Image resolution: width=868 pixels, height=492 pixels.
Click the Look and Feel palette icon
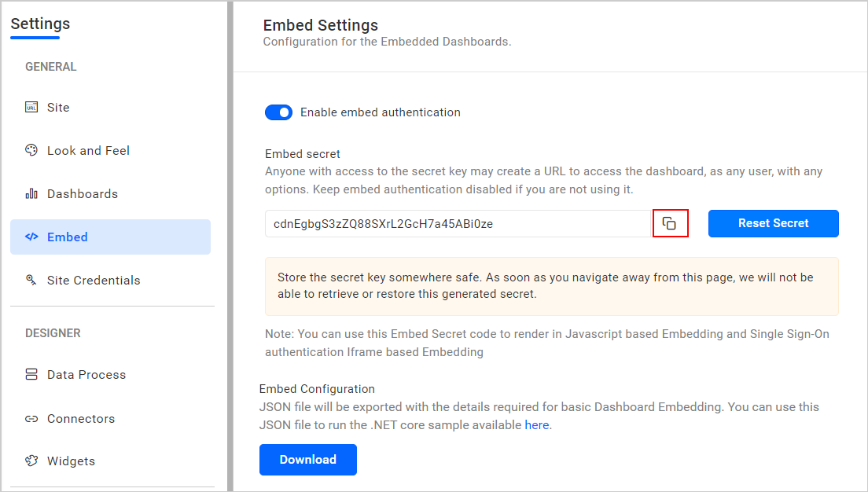(31, 150)
